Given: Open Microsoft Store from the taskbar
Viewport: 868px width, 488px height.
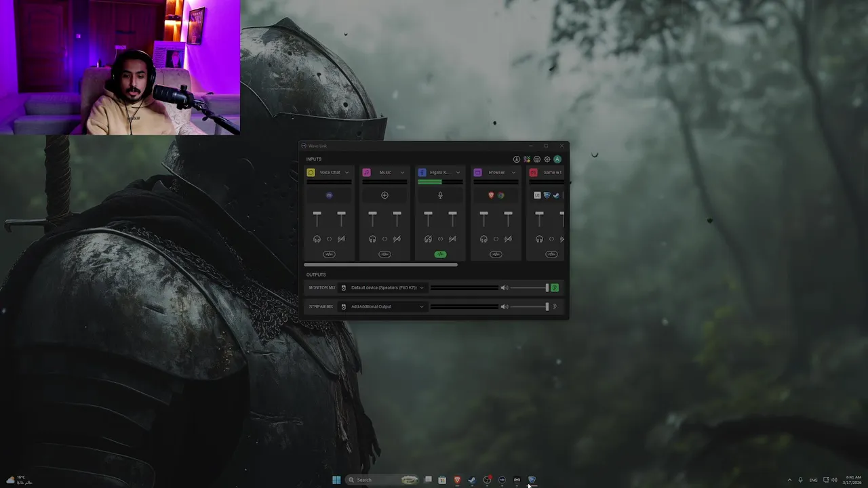Looking at the screenshot, I should [442, 480].
